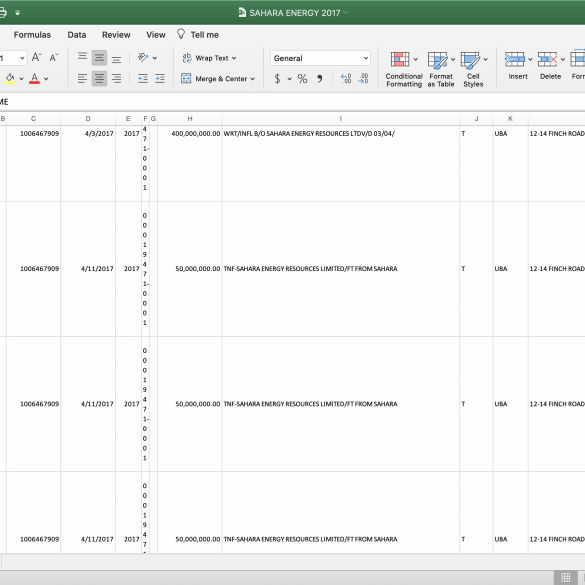
Task: Select column K header
Action: [x=510, y=119]
